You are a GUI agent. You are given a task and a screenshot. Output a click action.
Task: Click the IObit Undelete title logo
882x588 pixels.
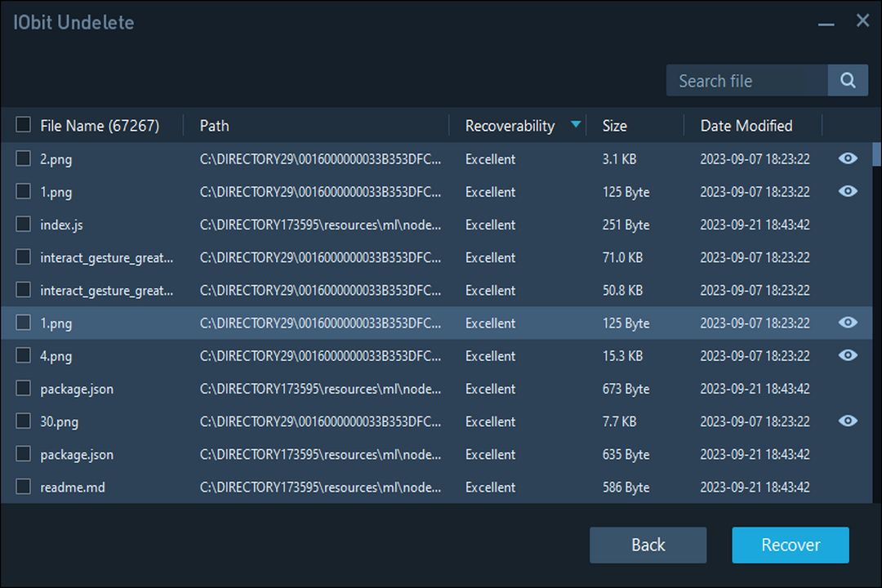point(73,22)
